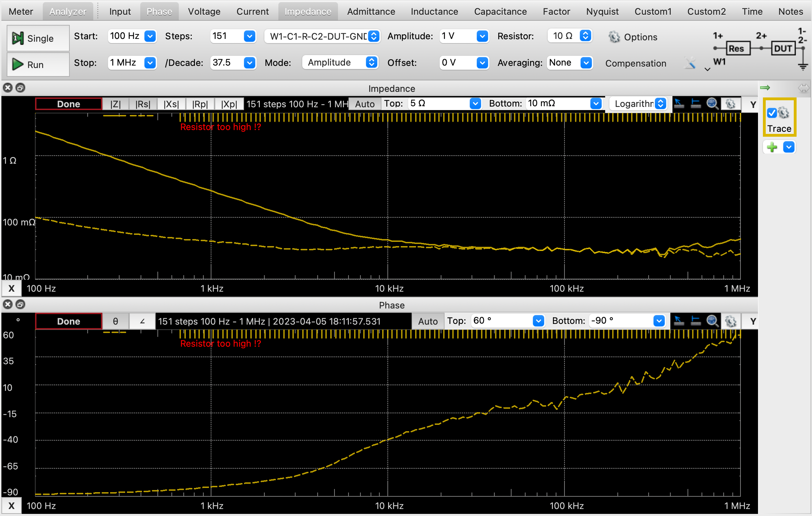Image resolution: width=812 pixels, height=516 pixels.
Task: Click the Trace settings gear icon
Action: [784, 113]
